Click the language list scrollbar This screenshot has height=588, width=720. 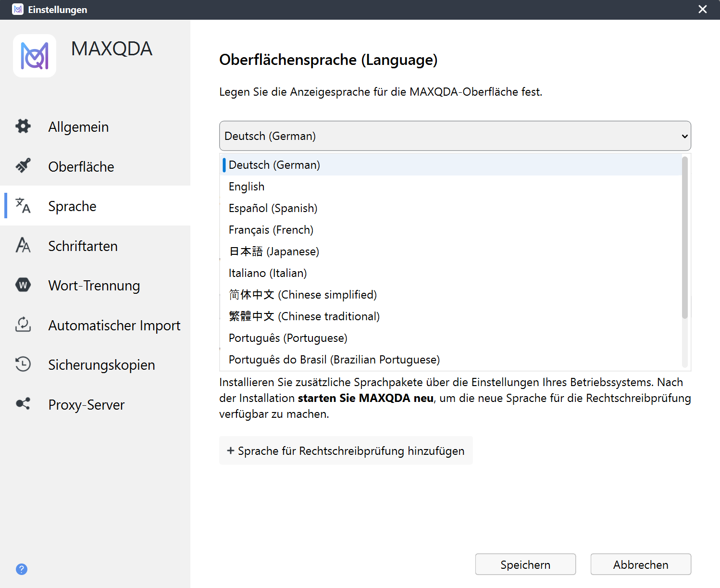point(685,238)
